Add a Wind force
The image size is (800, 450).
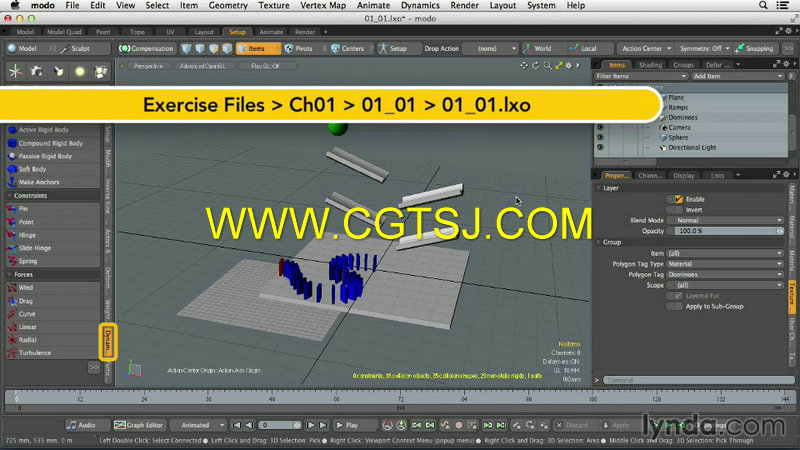tap(53, 288)
